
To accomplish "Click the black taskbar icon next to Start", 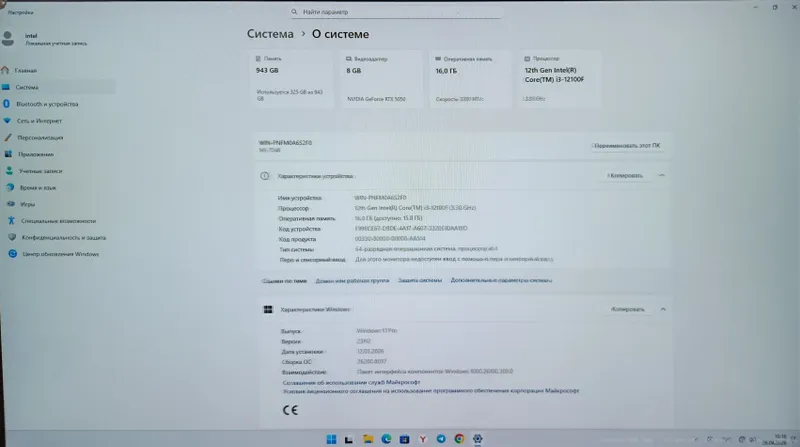I will [349, 439].
